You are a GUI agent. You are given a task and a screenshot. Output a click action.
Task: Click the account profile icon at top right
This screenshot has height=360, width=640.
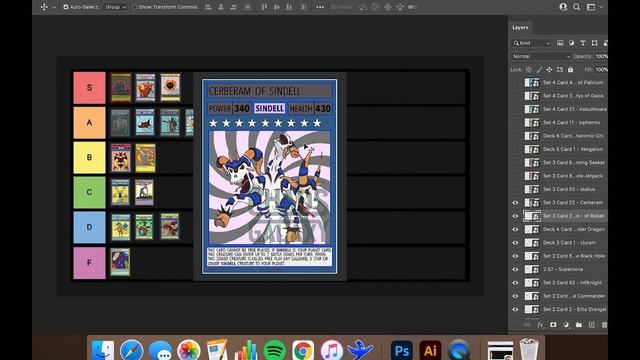point(563,7)
